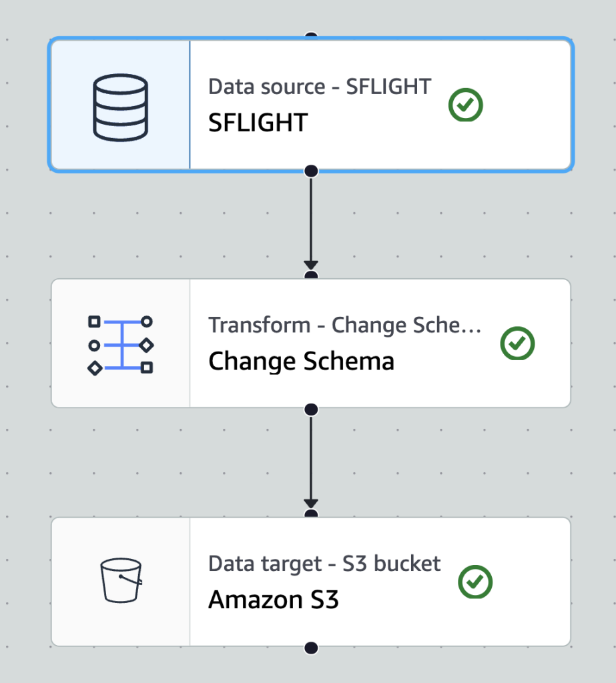The width and height of the screenshot is (616, 683).
Task: Click green checkmark on Amazon S3 node
Action: 475,582
